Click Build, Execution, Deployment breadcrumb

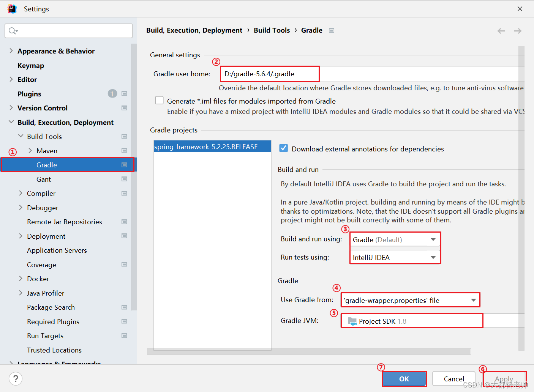click(x=194, y=30)
